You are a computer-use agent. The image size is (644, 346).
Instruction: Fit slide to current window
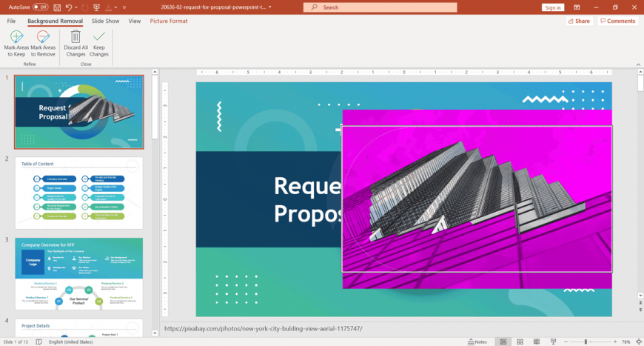[638, 342]
